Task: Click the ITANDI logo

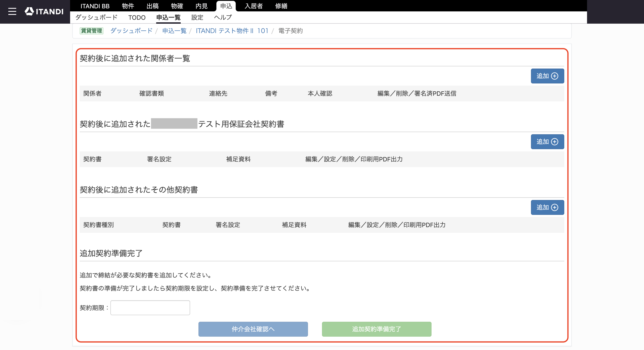Action: tap(44, 12)
